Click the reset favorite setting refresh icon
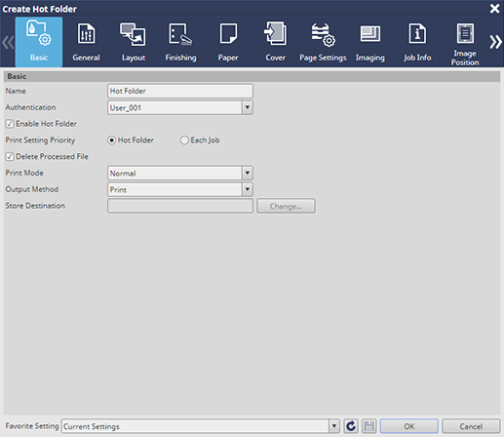Image resolution: width=504 pixels, height=437 pixels. pos(351,426)
